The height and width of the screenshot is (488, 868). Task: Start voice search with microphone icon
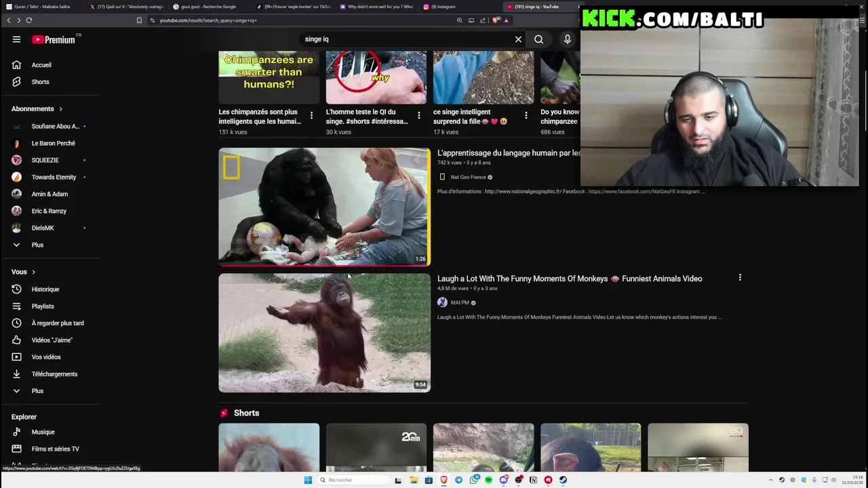click(x=568, y=39)
